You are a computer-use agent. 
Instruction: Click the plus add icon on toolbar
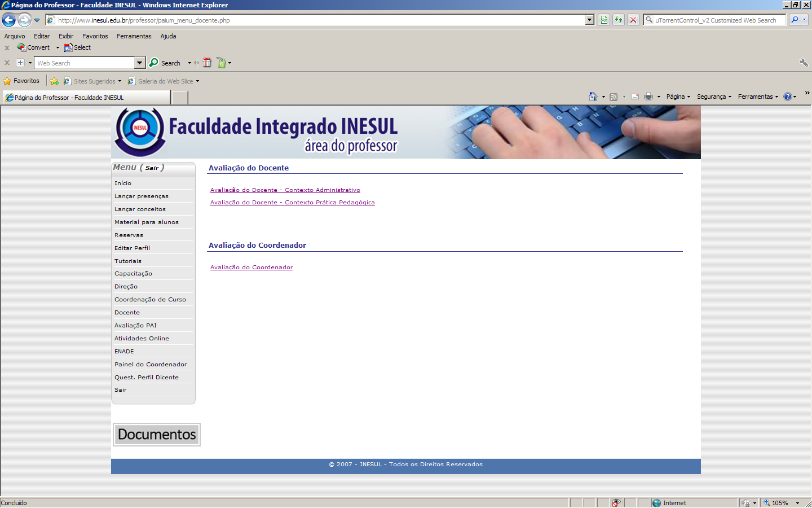(20, 63)
